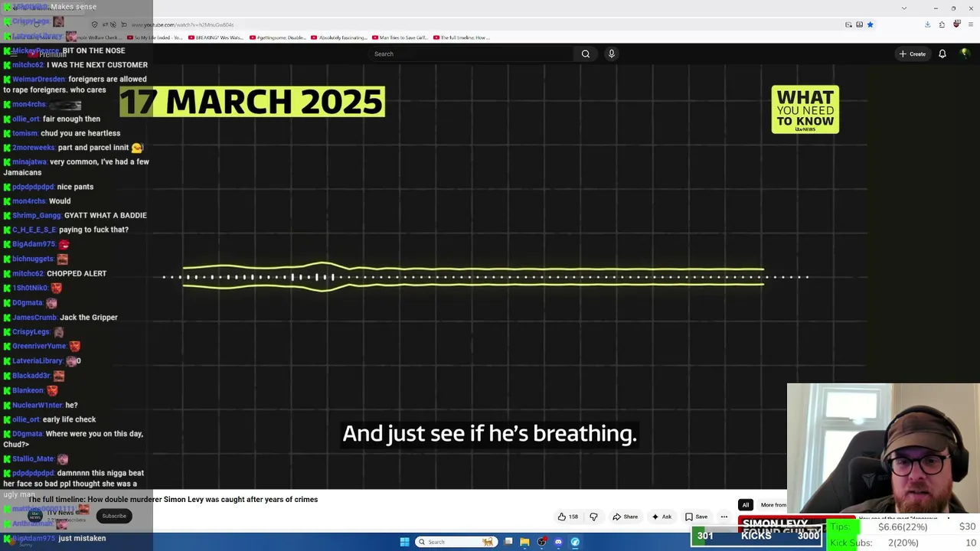The width and height of the screenshot is (980, 551).
Task: Click chat username tomism
Action: 24,133
